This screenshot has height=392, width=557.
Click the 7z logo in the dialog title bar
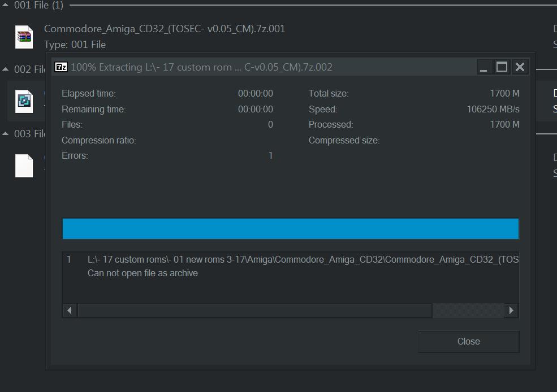(61, 67)
